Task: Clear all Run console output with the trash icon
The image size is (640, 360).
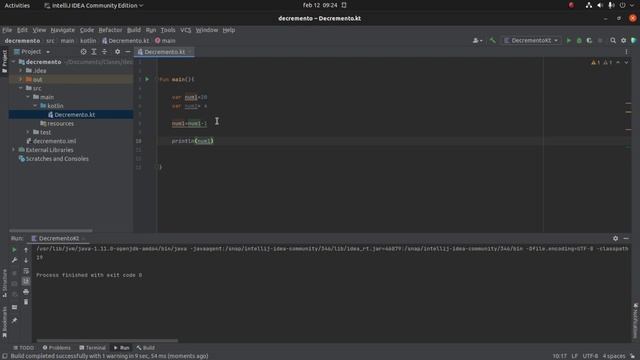Action: (x=26, y=302)
